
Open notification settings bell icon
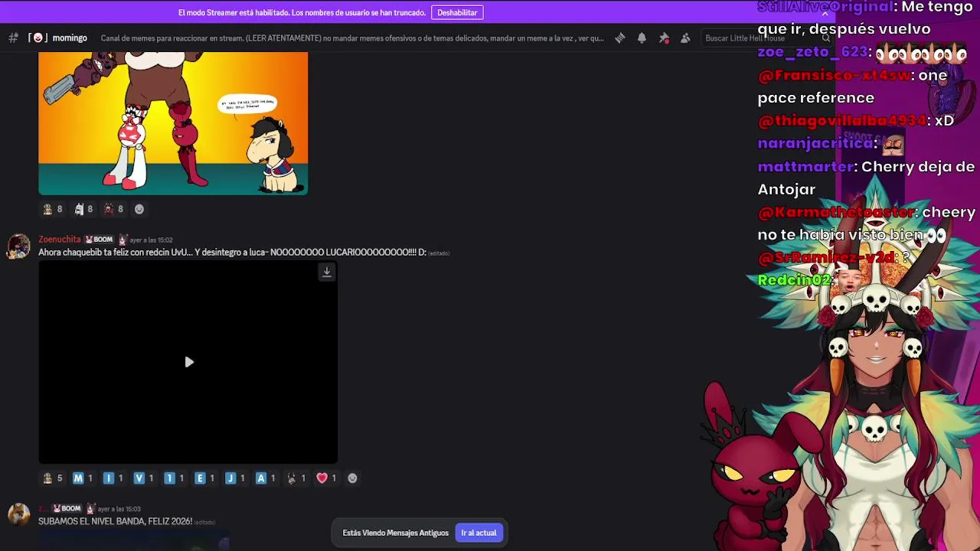click(642, 38)
